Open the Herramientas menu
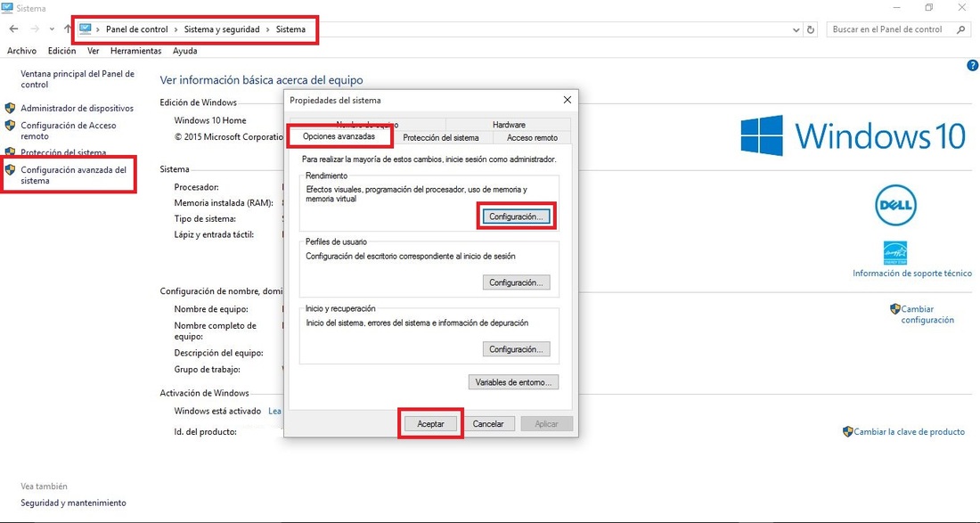This screenshot has width=980, height=523. pos(135,52)
